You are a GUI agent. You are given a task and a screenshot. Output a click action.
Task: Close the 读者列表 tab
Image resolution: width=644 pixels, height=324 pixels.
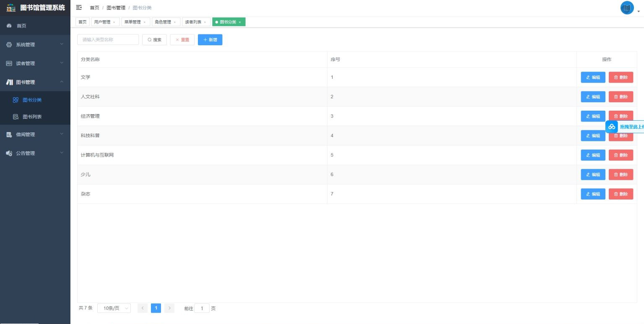pyautogui.click(x=205, y=22)
